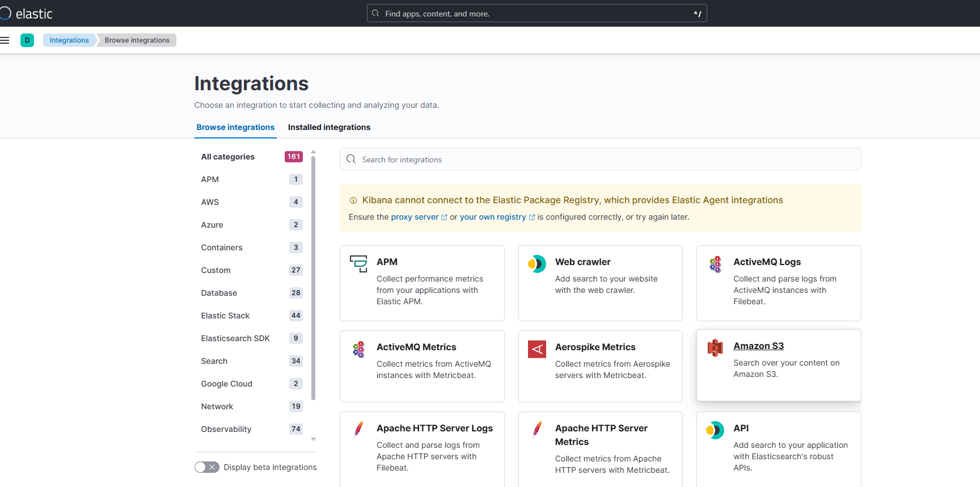980x487 pixels.
Task: Select the Elastic Stack category
Action: coord(252,316)
